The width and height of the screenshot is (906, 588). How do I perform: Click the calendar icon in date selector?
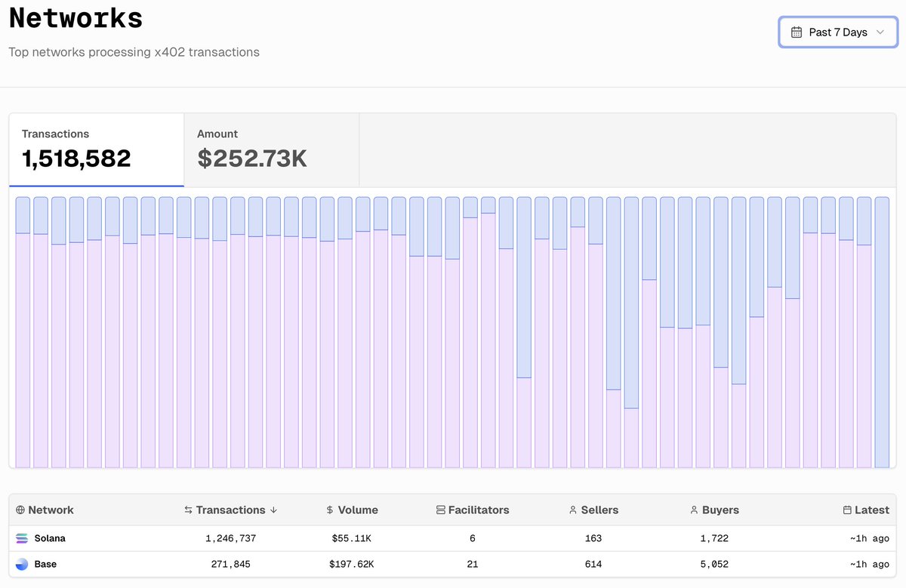797,32
